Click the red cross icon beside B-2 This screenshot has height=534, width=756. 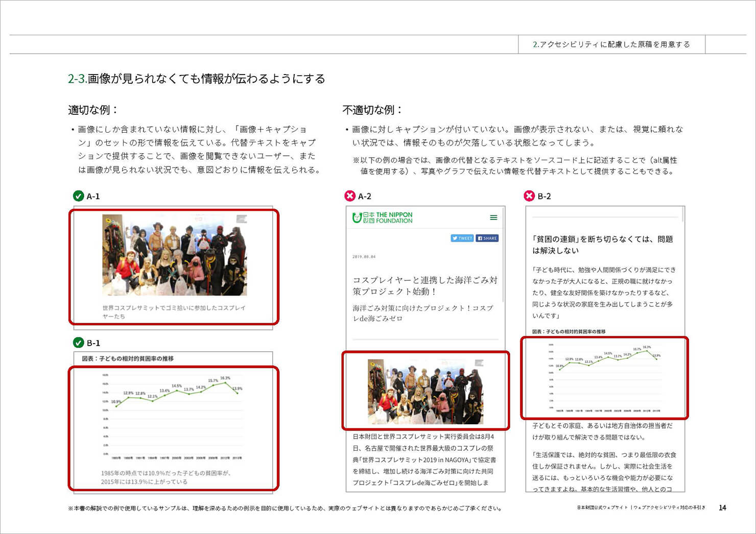click(x=530, y=196)
